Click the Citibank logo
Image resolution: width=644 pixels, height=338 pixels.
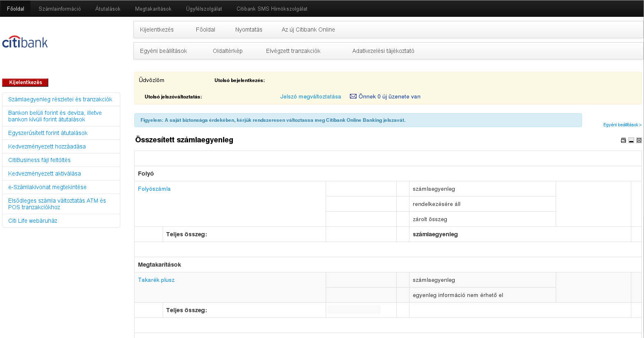click(25, 42)
